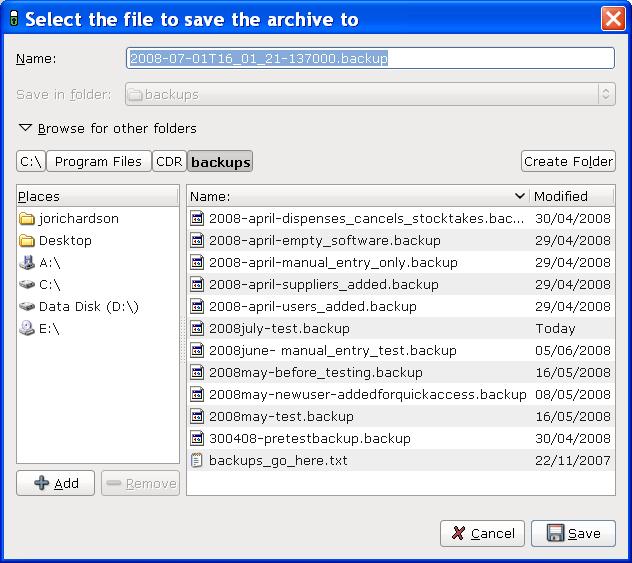Viewport: 632px width, 563px height.
Task: Select file 300408-pretestbackup.backup
Action: click(x=401, y=438)
